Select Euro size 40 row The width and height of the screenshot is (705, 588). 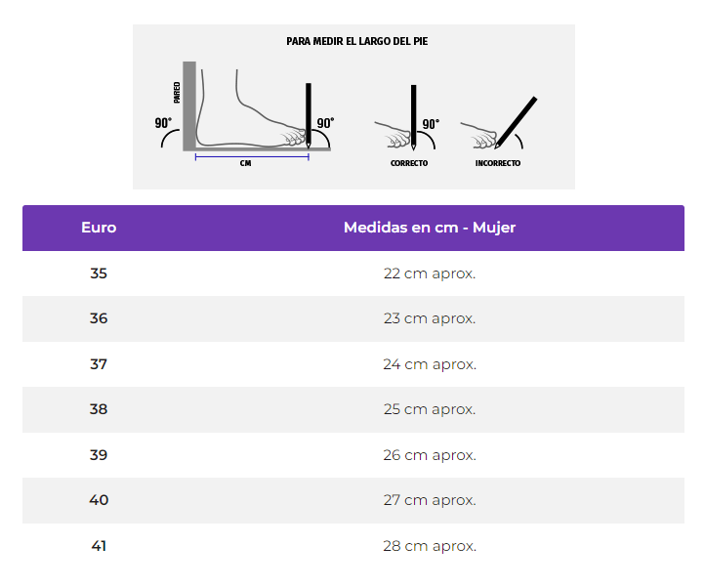(x=353, y=500)
